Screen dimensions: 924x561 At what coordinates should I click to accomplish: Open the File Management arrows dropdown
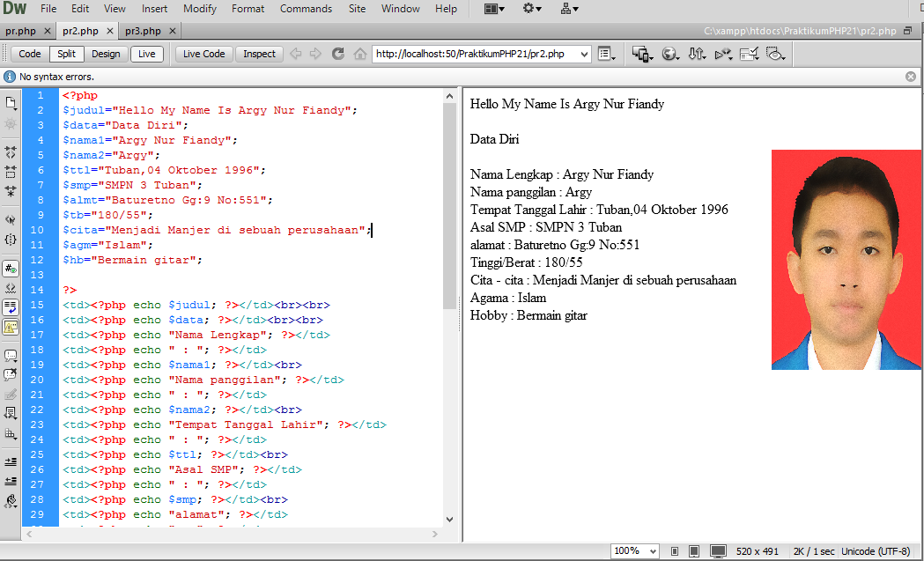tap(697, 55)
